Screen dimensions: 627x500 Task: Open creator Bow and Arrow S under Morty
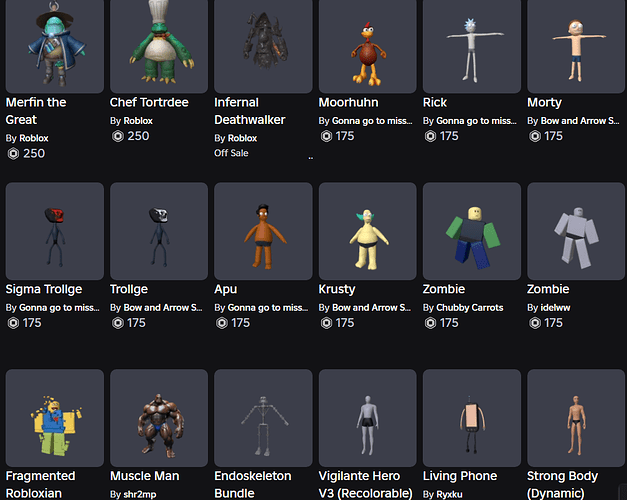[580, 121]
